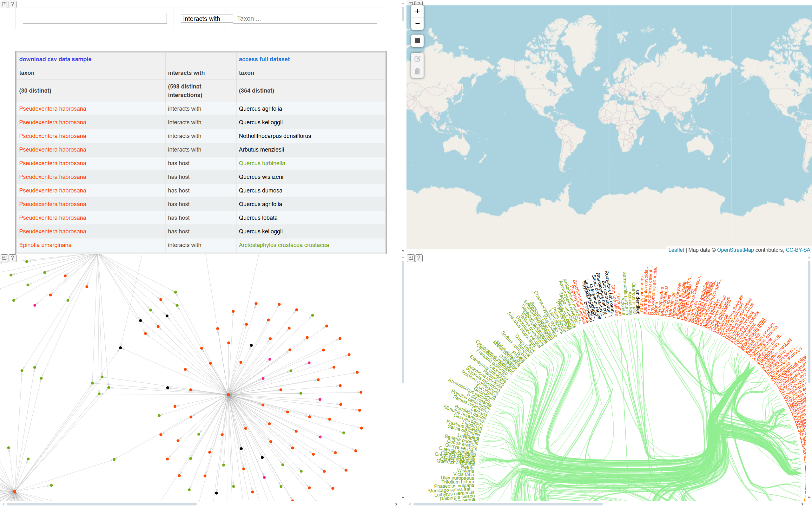This screenshot has height=507, width=812.
Task: Click 'has host' in Quercus turbinella row
Action: (179, 163)
